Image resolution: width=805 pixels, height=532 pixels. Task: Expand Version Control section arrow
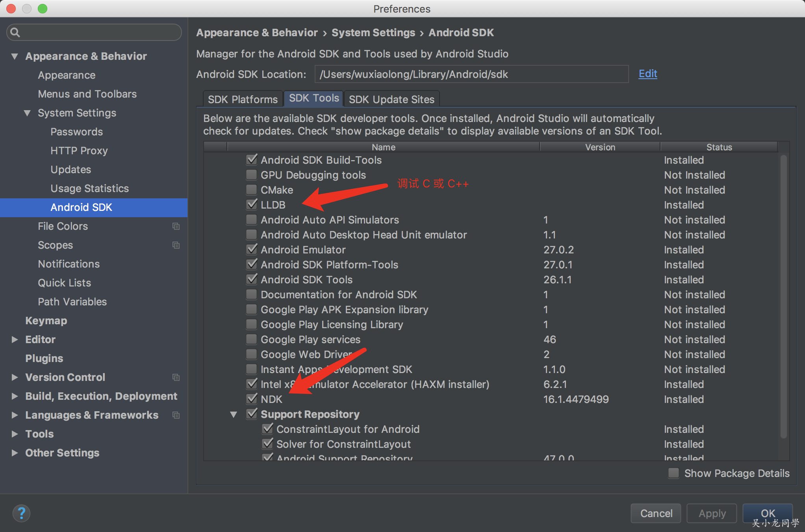[x=15, y=377]
